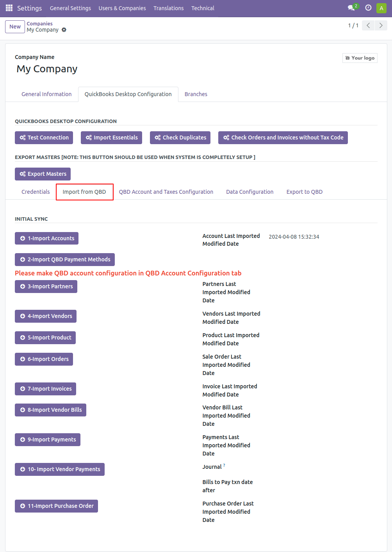
Task: Click the gear icon beside My Company
Action: tap(64, 30)
